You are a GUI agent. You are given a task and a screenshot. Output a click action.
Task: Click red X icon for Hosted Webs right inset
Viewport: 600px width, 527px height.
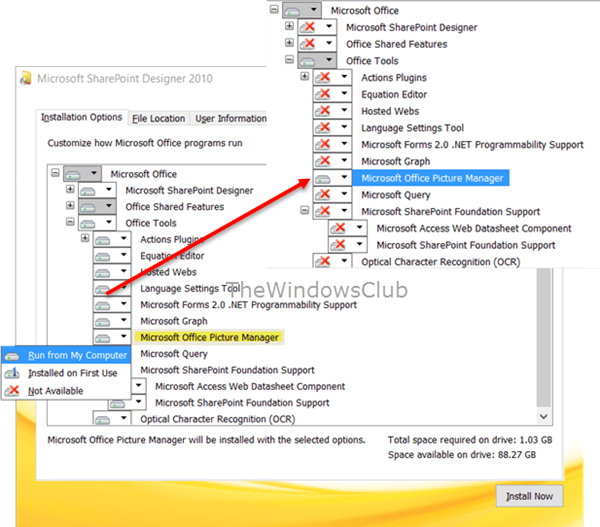pos(323,111)
